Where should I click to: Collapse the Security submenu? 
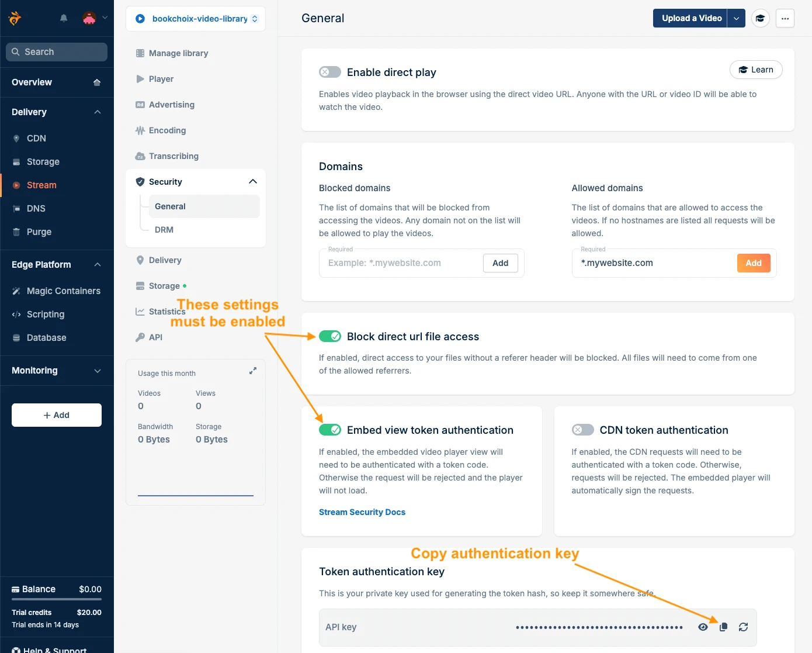point(253,181)
